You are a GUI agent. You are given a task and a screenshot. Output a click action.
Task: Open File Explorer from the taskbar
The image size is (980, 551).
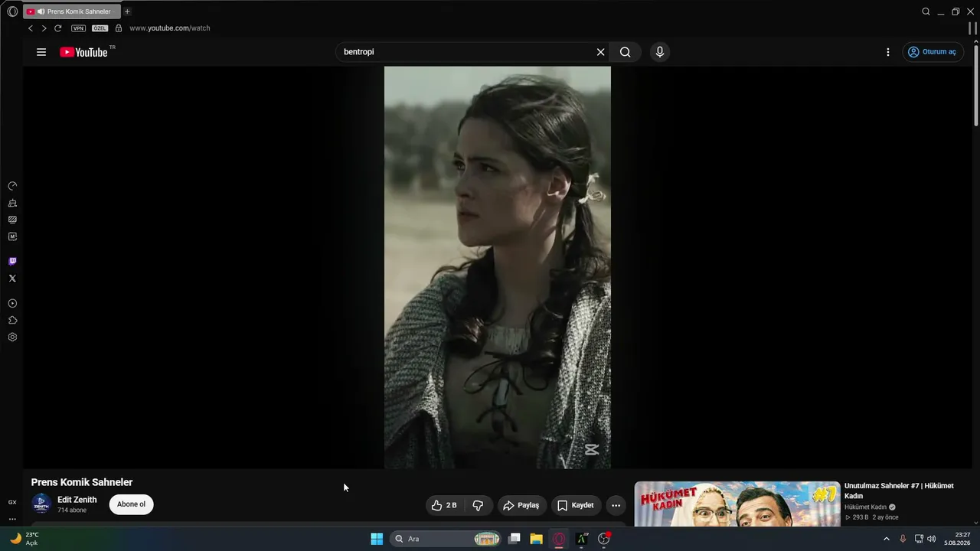(x=537, y=539)
